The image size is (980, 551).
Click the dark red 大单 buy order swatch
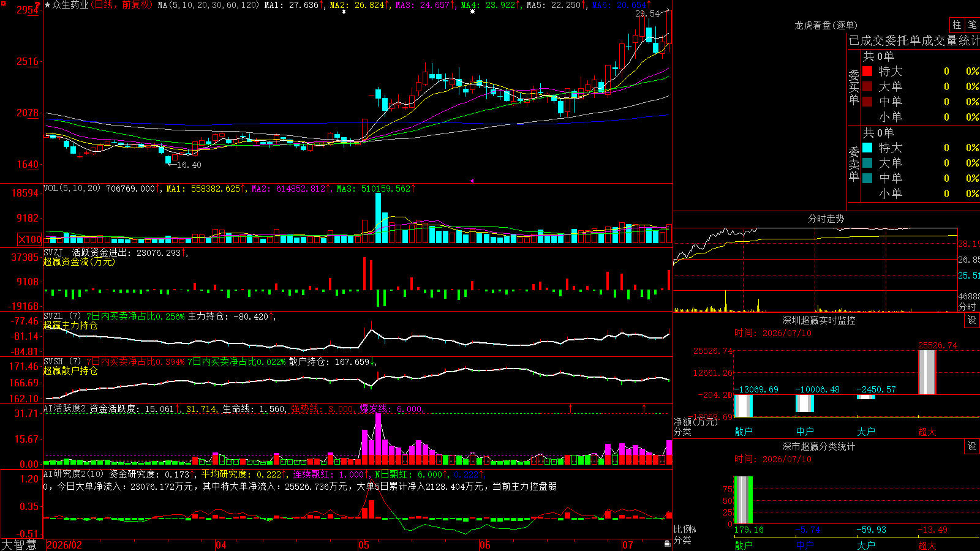(867, 86)
